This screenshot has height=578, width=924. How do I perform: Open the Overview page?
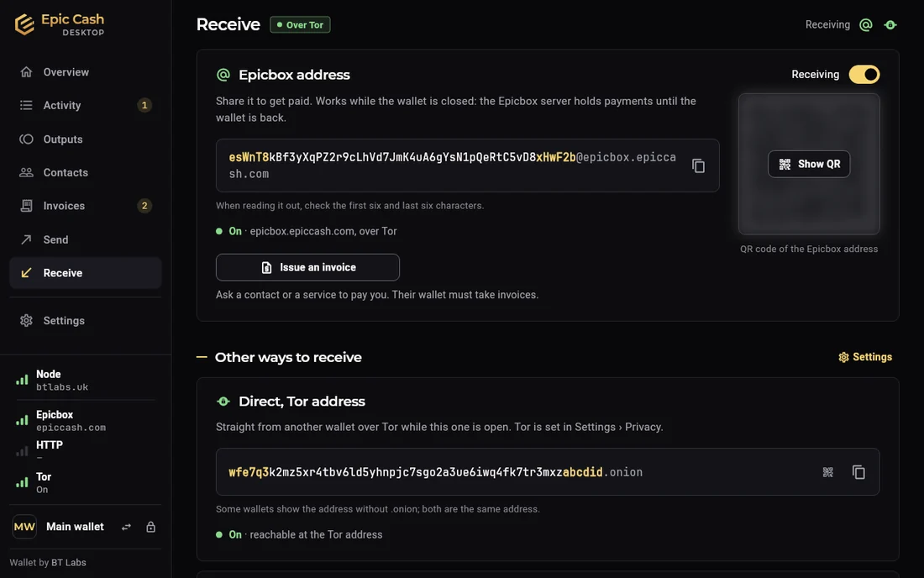point(86,72)
